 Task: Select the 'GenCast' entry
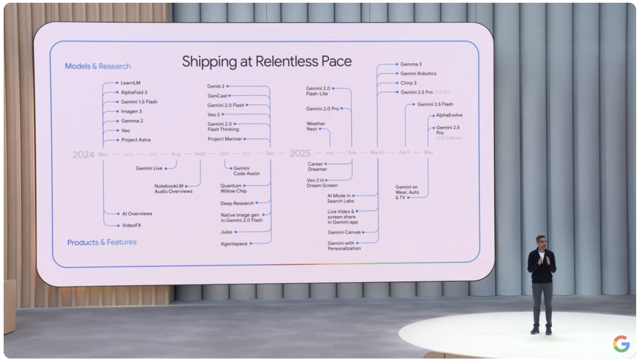pyautogui.click(x=217, y=96)
